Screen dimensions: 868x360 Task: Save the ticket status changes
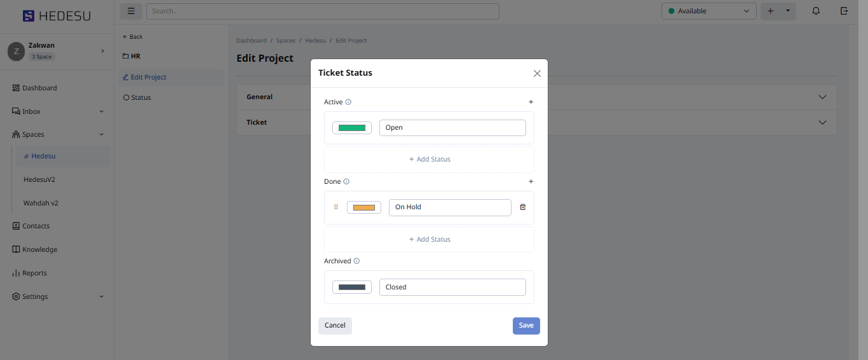tap(526, 326)
